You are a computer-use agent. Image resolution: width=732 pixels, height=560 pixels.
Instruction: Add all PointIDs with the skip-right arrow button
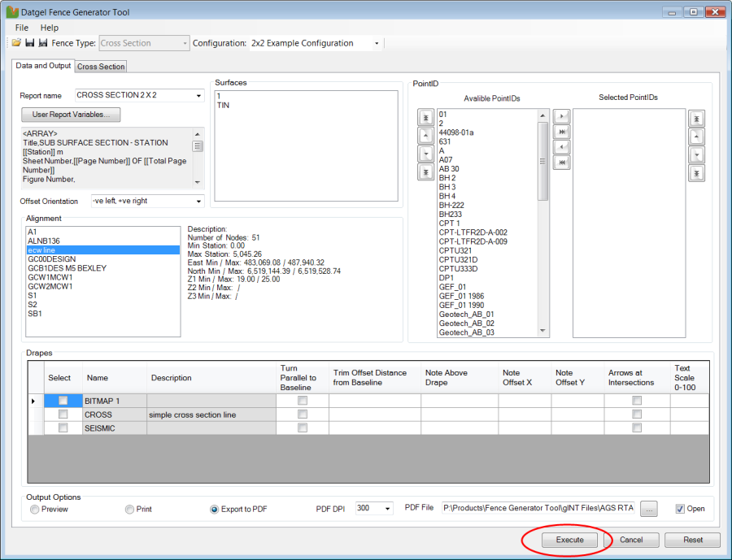point(560,132)
